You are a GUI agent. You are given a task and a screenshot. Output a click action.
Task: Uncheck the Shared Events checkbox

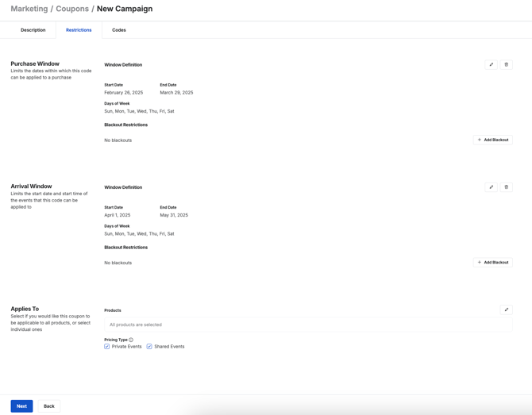tap(149, 347)
